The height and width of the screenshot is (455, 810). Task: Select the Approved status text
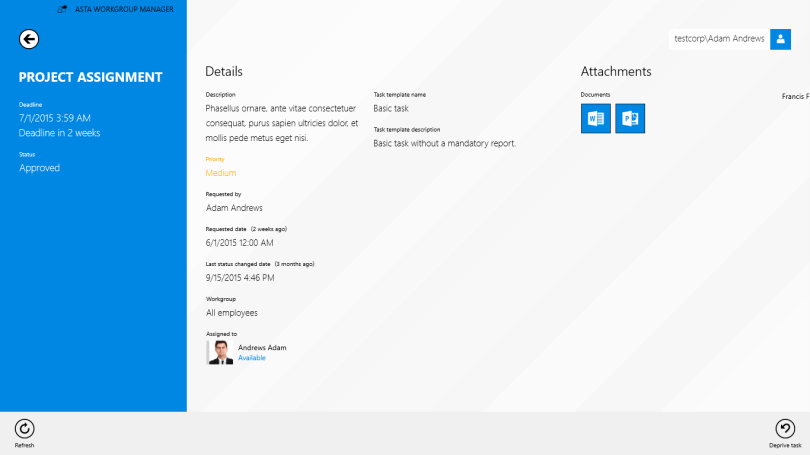tap(40, 168)
